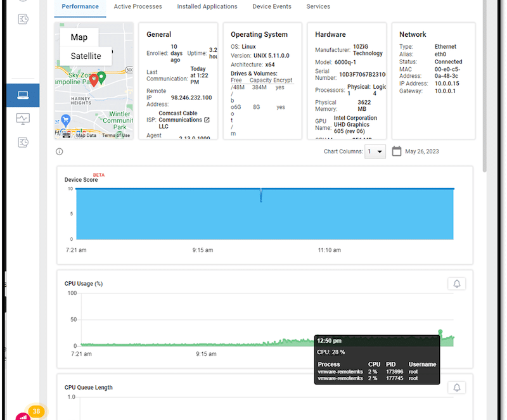Image resolution: width=507 pixels, height=420 pixels.
Task: Click the green map pin
Action: point(101,77)
